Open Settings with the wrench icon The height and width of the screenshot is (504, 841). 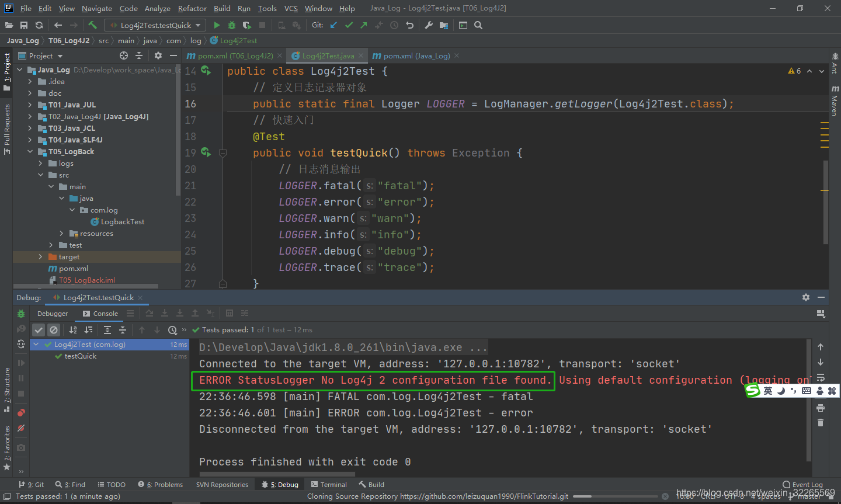point(429,25)
